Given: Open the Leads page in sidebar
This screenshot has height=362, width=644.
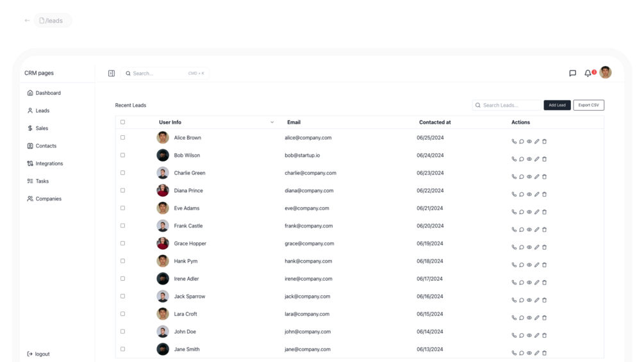Looking at the screenshot, I should (x=38, y=110).
